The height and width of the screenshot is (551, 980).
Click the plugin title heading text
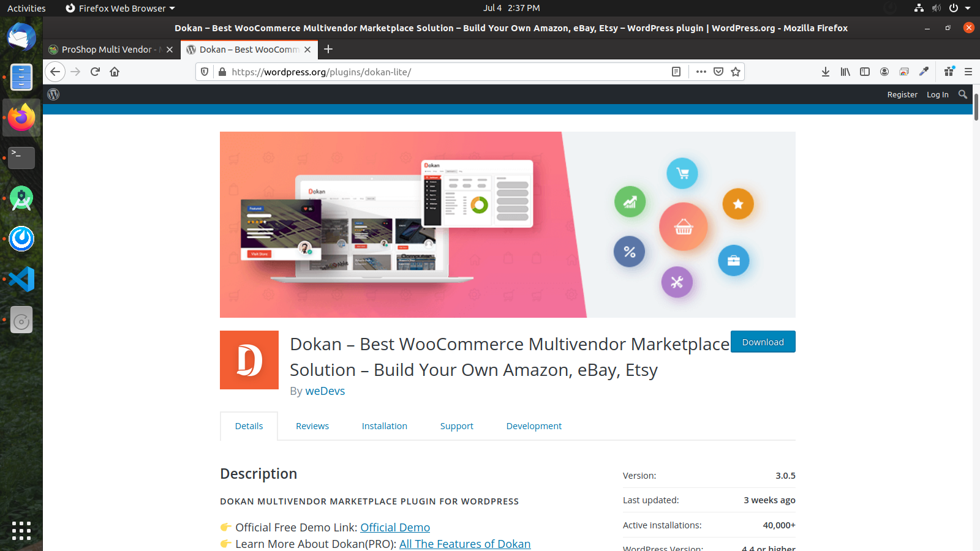click(510, 357)
